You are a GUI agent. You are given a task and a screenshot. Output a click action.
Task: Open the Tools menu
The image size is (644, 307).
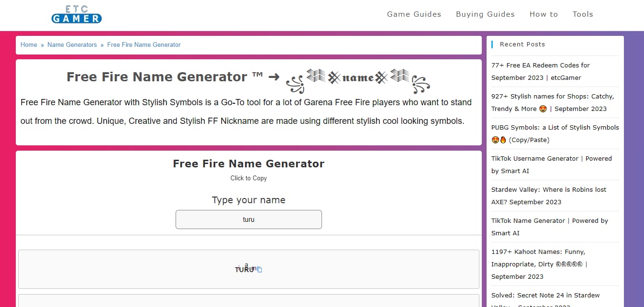583,14
